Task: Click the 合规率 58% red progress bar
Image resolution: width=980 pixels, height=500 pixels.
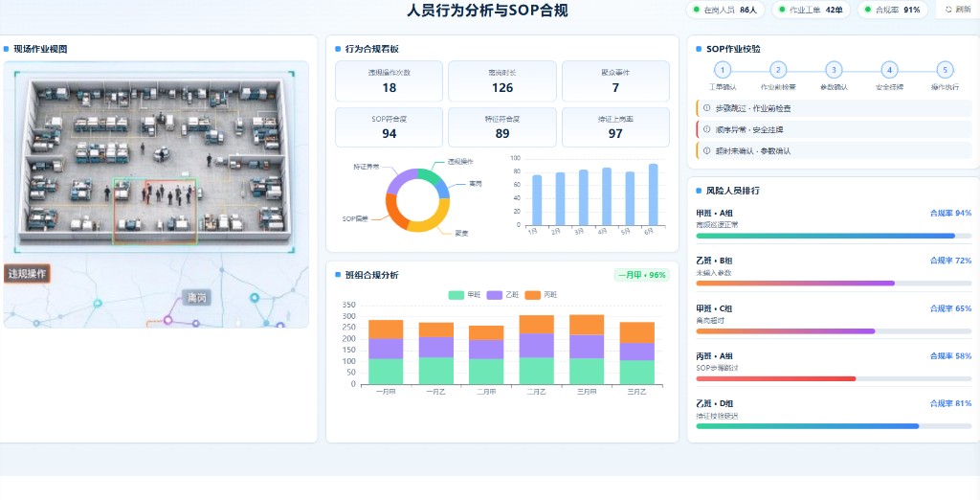Action: tap(834, 378)
